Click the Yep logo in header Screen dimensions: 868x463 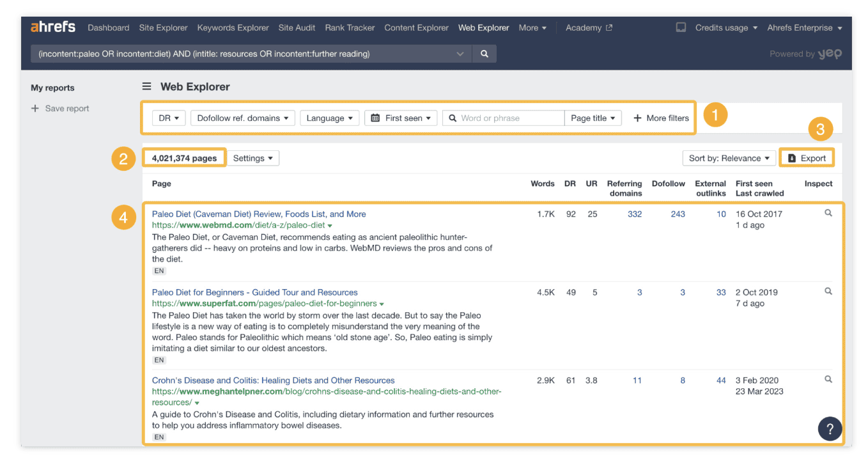pos(830,54)
